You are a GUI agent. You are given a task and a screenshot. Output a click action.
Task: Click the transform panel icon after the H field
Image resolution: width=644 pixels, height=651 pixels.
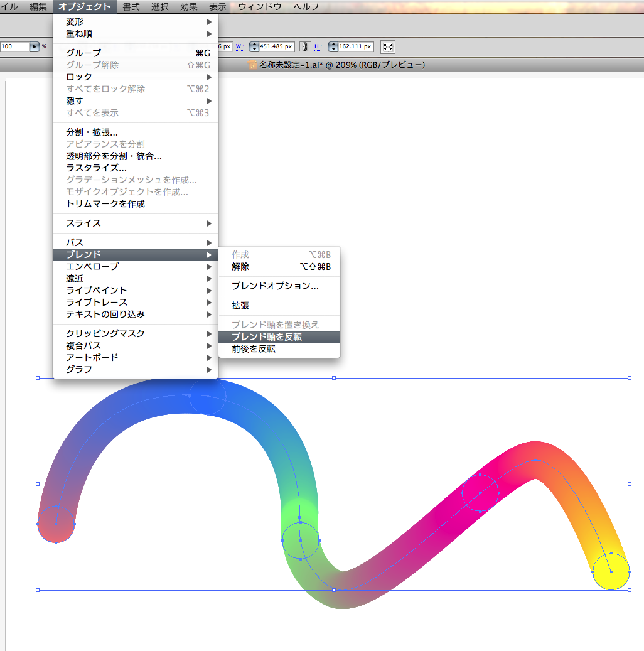[388, 47]
